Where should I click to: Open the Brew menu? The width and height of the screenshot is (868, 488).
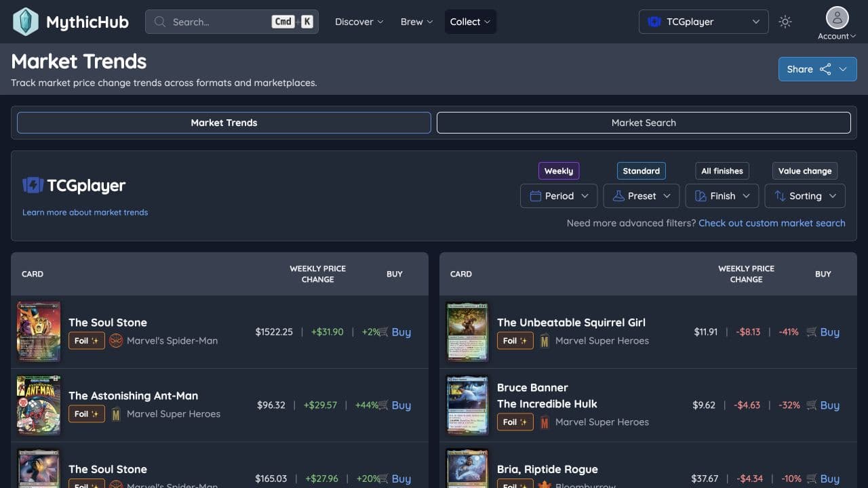tap(417, 22)
